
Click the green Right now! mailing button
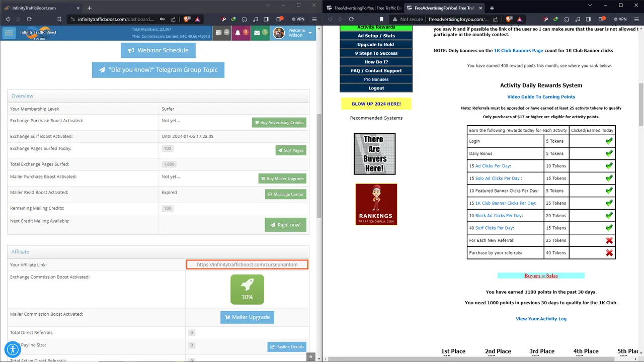[285, 225]
